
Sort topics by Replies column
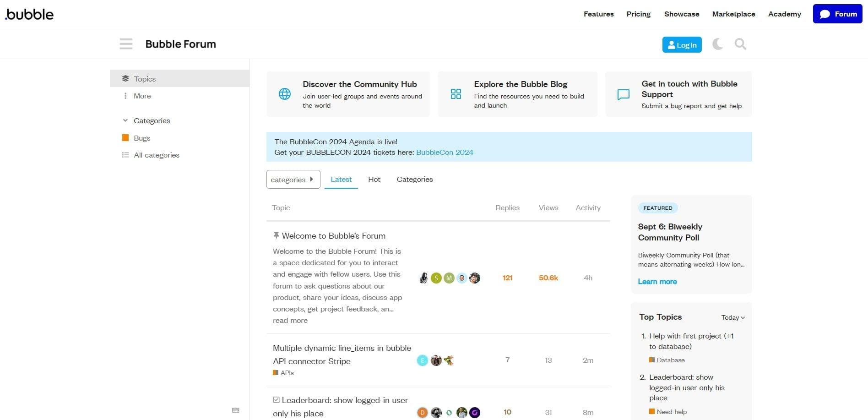(x=507, y=207)
